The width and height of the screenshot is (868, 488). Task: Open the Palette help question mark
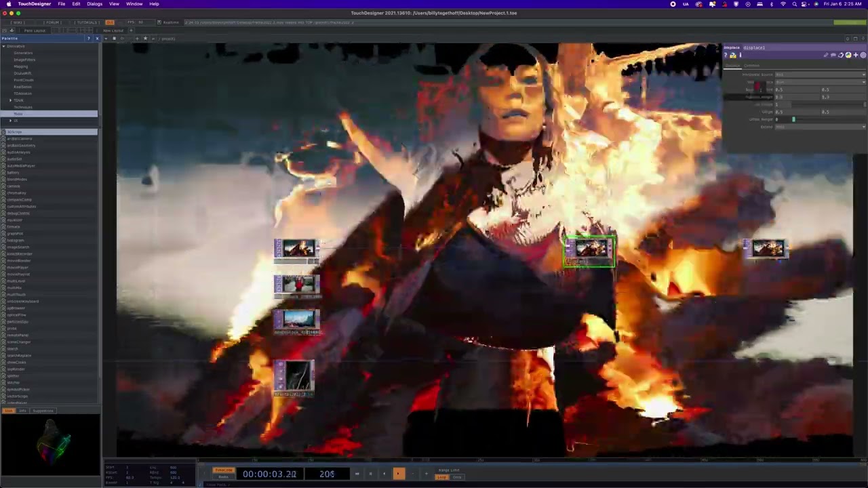[x=88, y=38]
